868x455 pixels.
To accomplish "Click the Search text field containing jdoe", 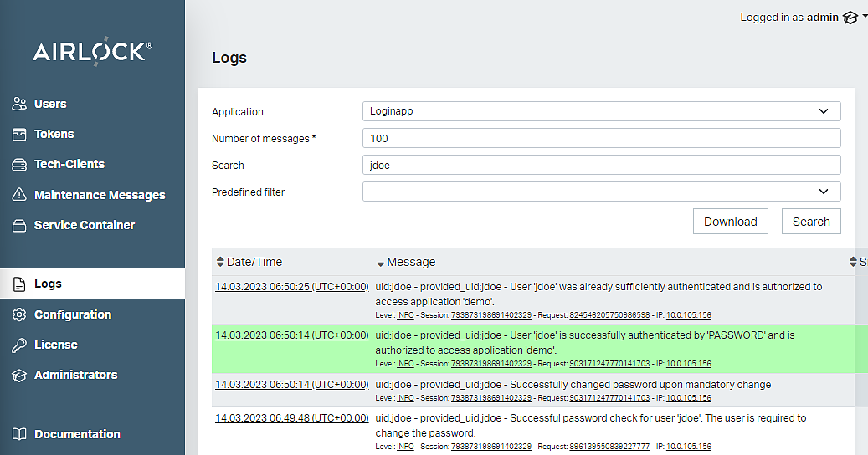I will coord(601,166).
